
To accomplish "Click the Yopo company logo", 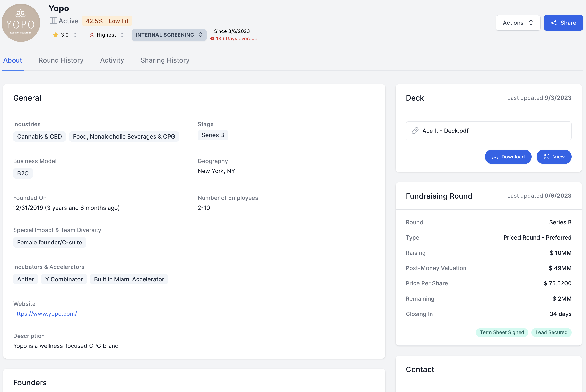I will [x=21, y=23].
